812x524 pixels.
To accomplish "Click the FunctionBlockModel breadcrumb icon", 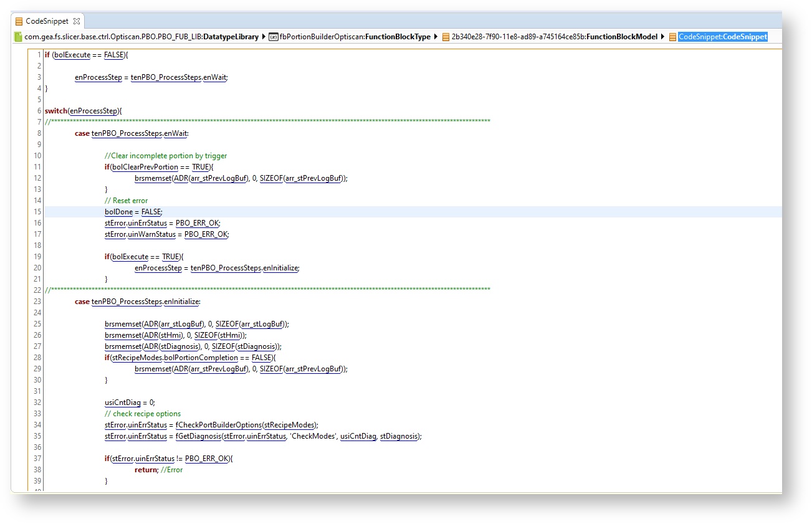I will 446,37.
